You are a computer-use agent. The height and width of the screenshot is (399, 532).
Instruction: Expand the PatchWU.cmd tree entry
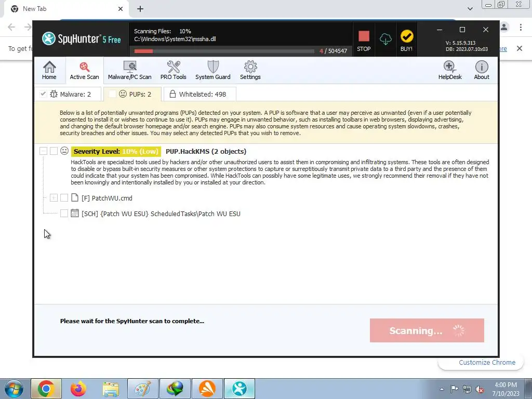pyautogui.click(x=54, y=197)
